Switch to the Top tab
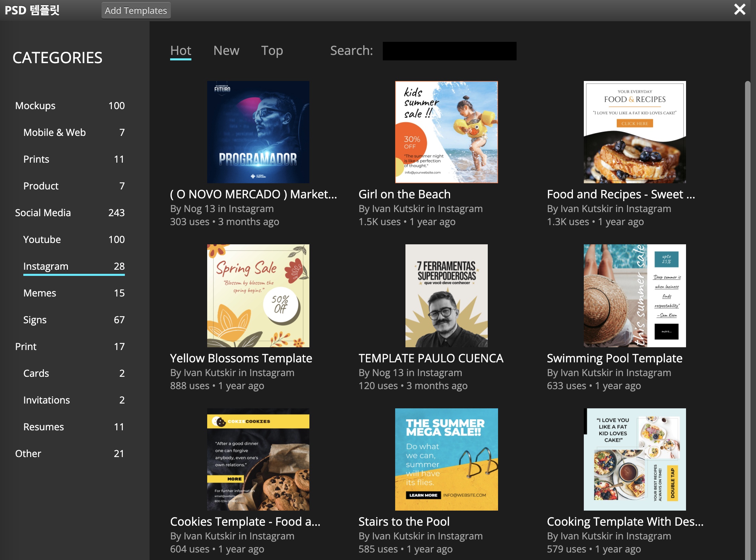 point(272,50)
